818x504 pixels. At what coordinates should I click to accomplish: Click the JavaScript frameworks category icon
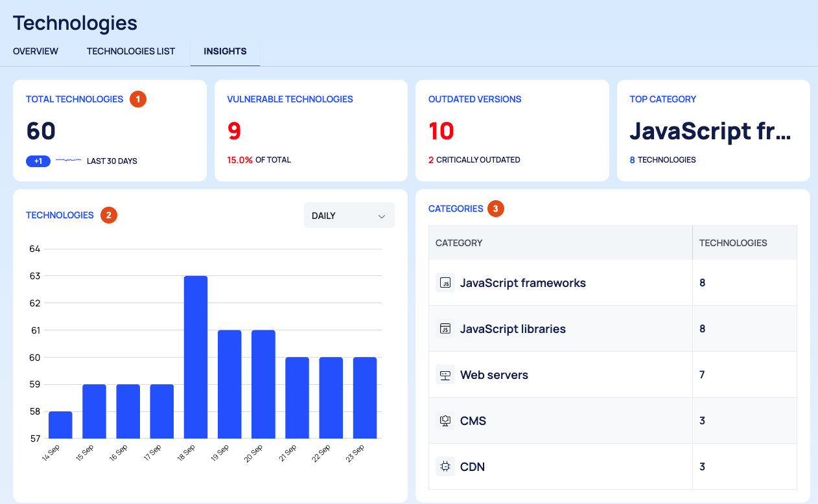click(x=445, y=283)
